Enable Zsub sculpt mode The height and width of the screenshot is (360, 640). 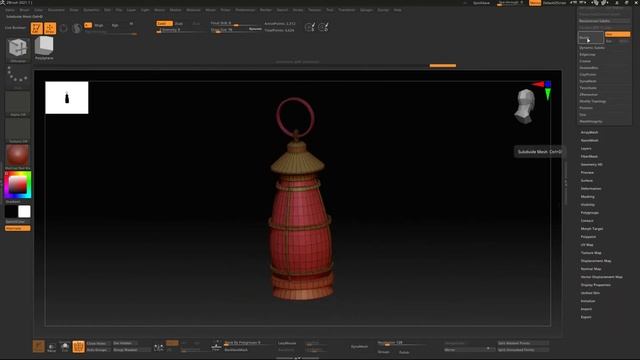pos(179,24)
